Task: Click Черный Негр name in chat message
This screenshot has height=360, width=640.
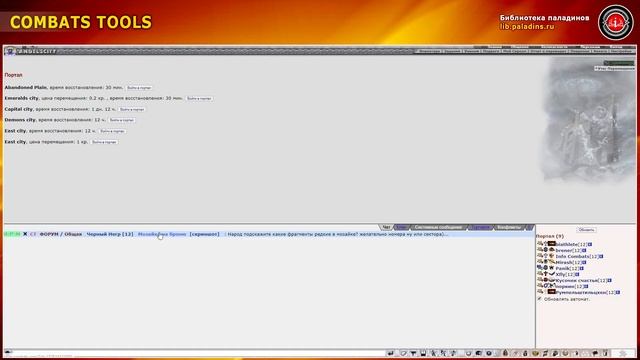Action: pyautogui.click(x=104, y=234)
